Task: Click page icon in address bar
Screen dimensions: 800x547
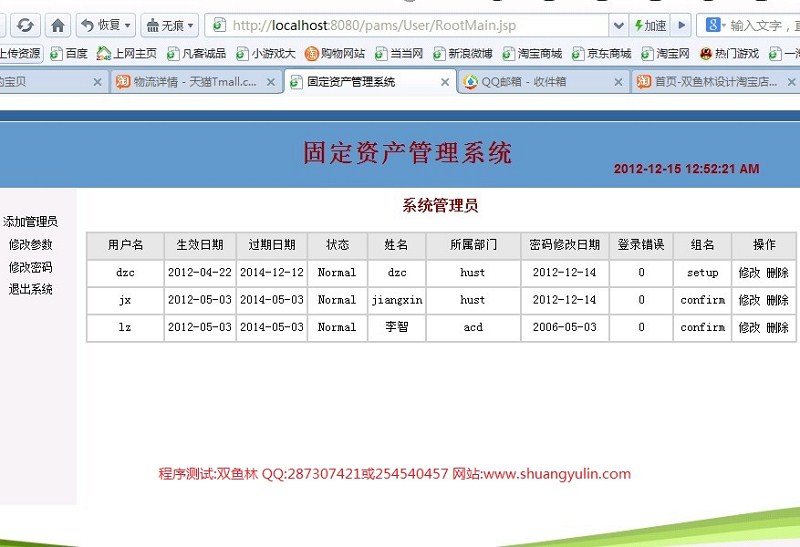Action: pos(219,25)
